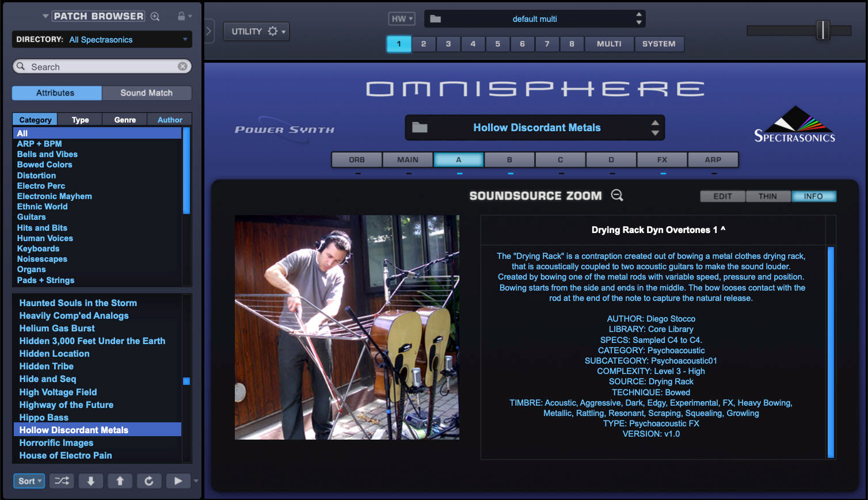Step to previous patch with up arrow

click(x=120, y=481)
